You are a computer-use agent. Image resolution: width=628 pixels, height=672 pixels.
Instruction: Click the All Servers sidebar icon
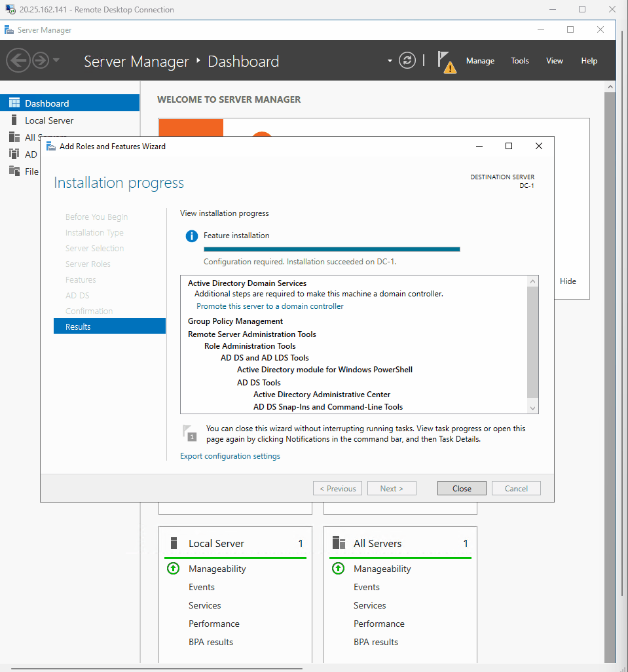click(14, 137)
